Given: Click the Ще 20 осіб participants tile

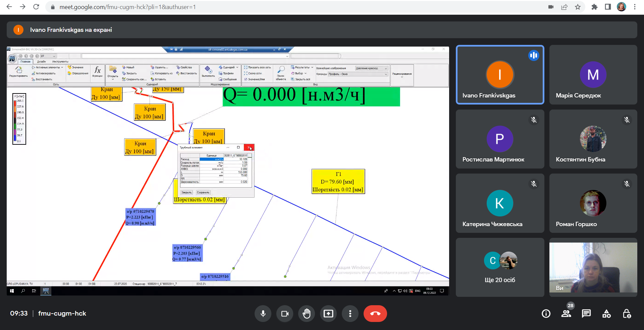Looking at the screenshot, I should [x=500, y=267].
